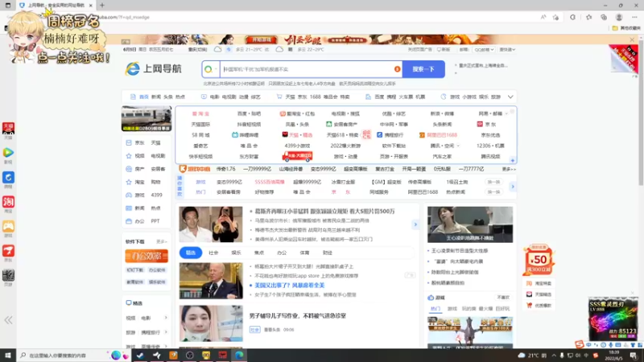Open 京东 in the left quick-links list
The image size is (644, 362).
139,143
